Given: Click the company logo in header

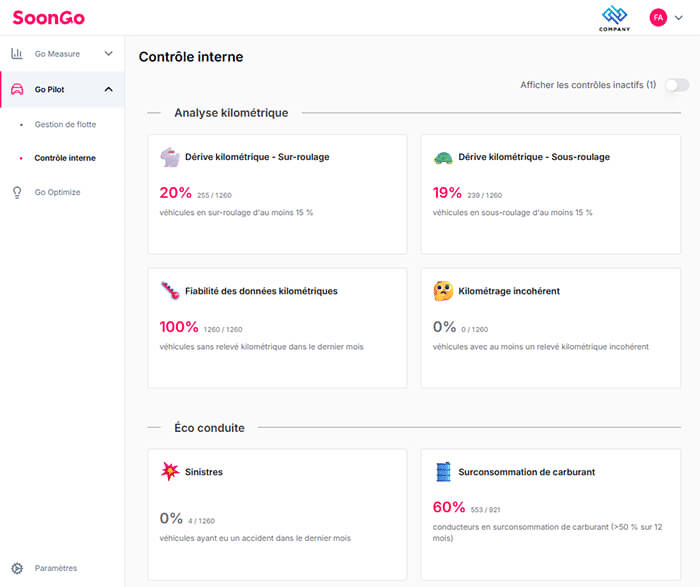Looking at the screenshot, I should click(x=614, y=18).
